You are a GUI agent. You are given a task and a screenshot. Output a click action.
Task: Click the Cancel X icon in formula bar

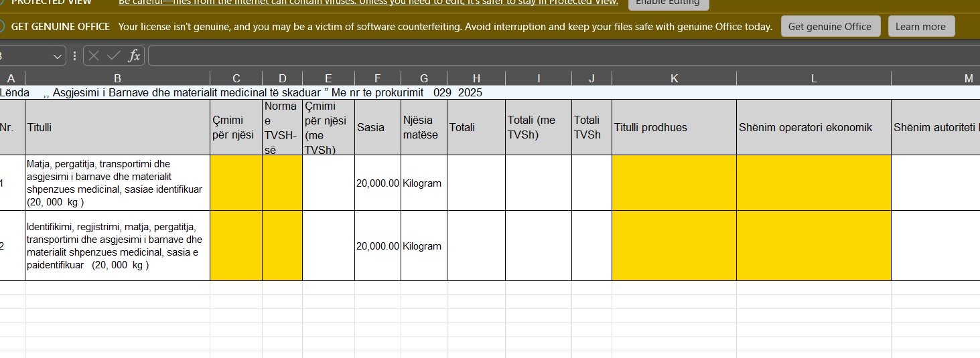[94, 56]
